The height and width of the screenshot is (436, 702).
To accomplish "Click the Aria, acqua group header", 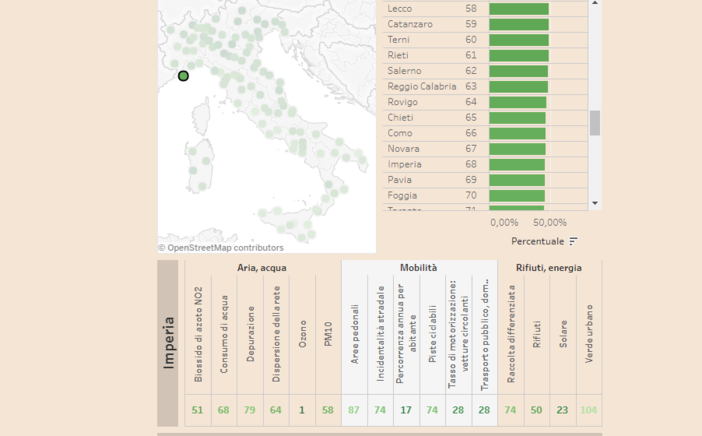I will [x=262, y=268].
